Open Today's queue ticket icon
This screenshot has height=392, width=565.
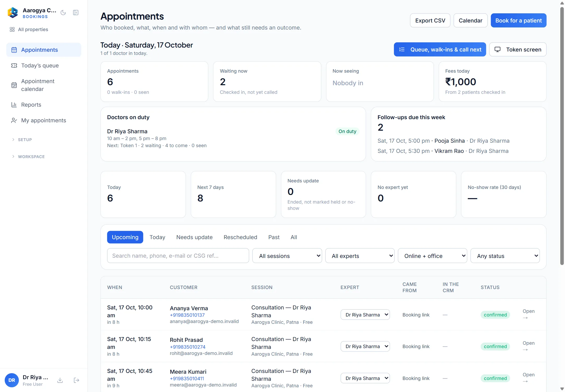[x=14, y=66]
